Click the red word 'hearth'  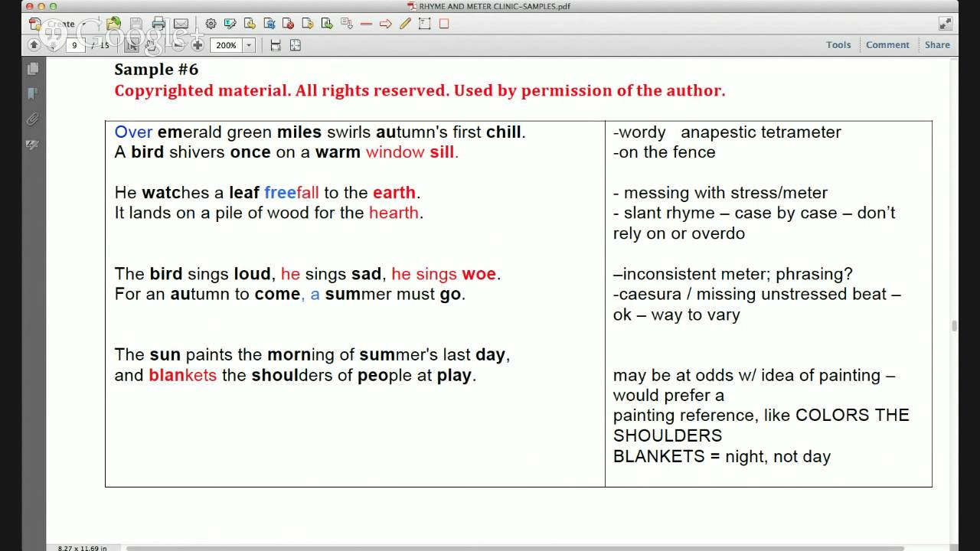394,212
